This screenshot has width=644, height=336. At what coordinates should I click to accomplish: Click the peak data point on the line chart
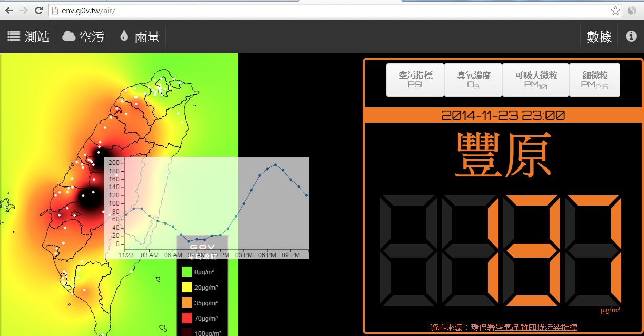(275, 165)
